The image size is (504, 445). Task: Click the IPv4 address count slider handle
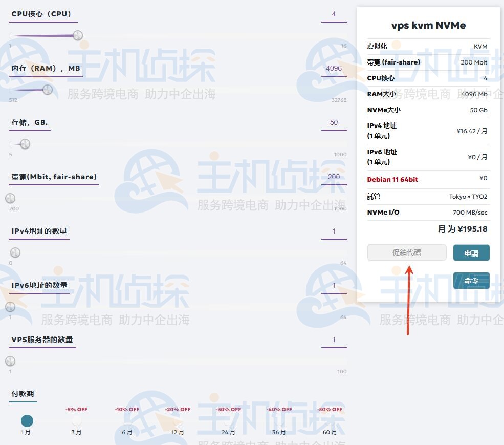(15, 252)
